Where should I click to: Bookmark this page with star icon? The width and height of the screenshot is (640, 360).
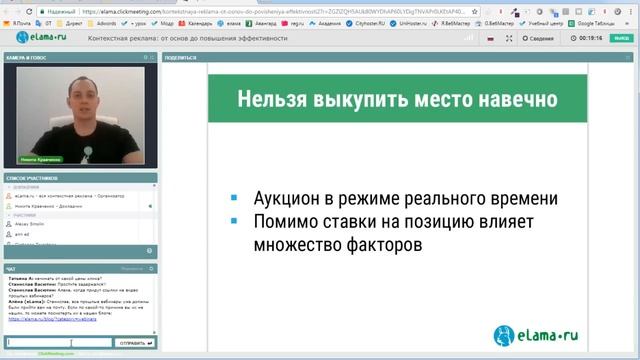(474, 12)
